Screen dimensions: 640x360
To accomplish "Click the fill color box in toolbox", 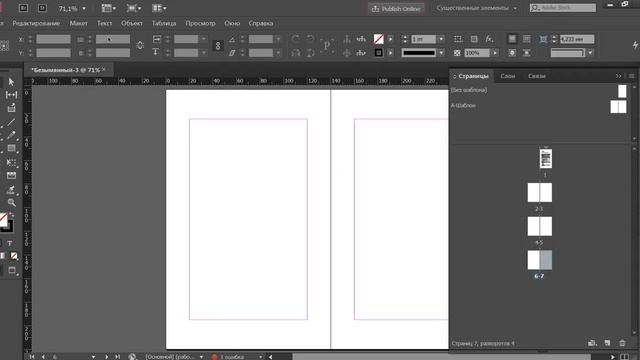I will point(3,220).
